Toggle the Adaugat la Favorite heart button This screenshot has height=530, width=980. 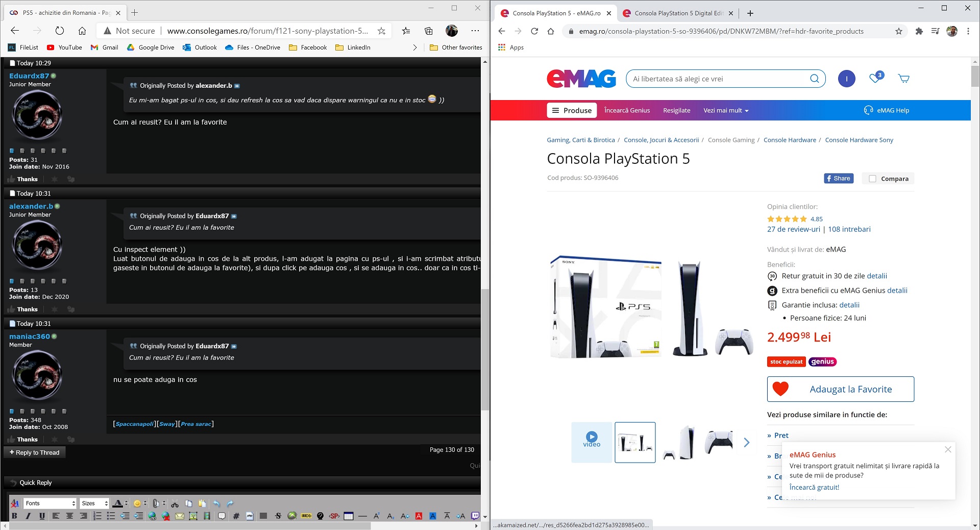click(x=841, y=389)
